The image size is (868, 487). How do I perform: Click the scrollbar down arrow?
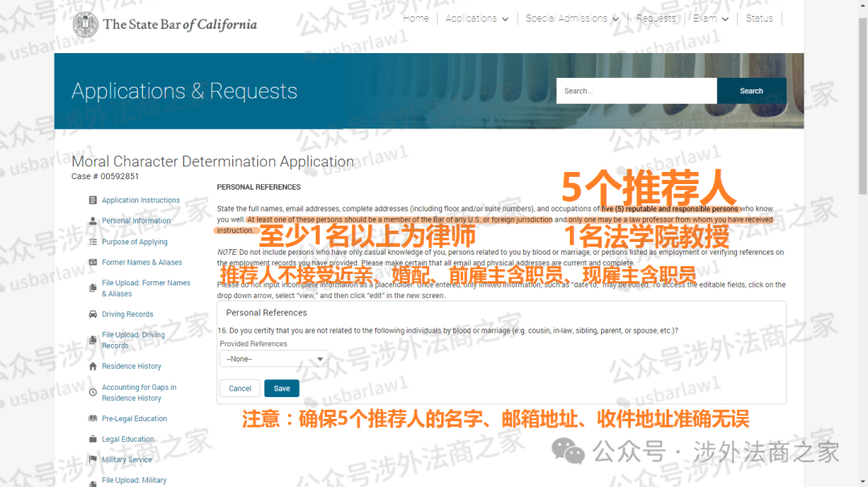click(863, 482)
